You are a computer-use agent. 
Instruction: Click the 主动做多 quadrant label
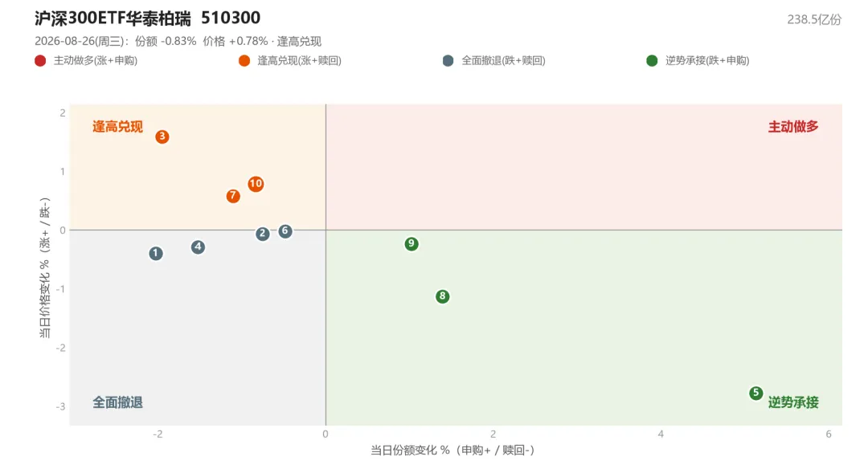point(793,127)
